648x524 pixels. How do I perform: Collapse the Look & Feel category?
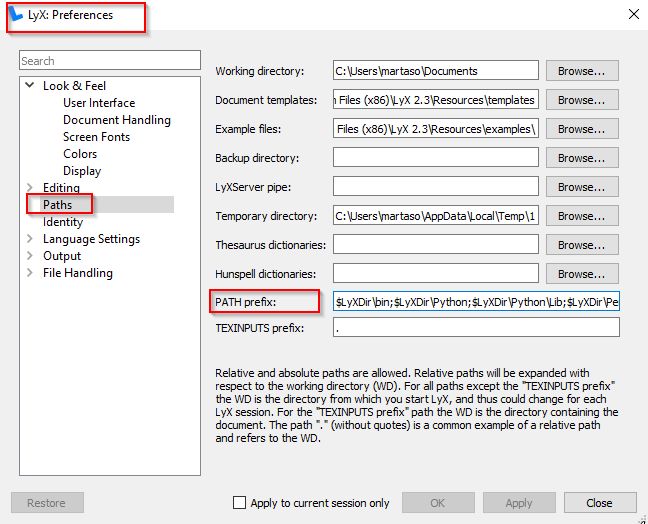click(30, 85)
